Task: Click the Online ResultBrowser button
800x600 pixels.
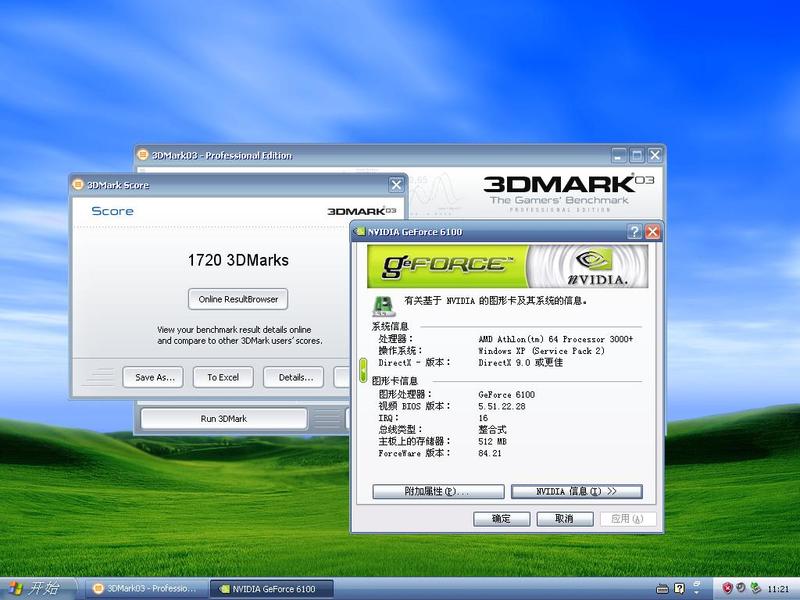Action: [x=238, y=299]
